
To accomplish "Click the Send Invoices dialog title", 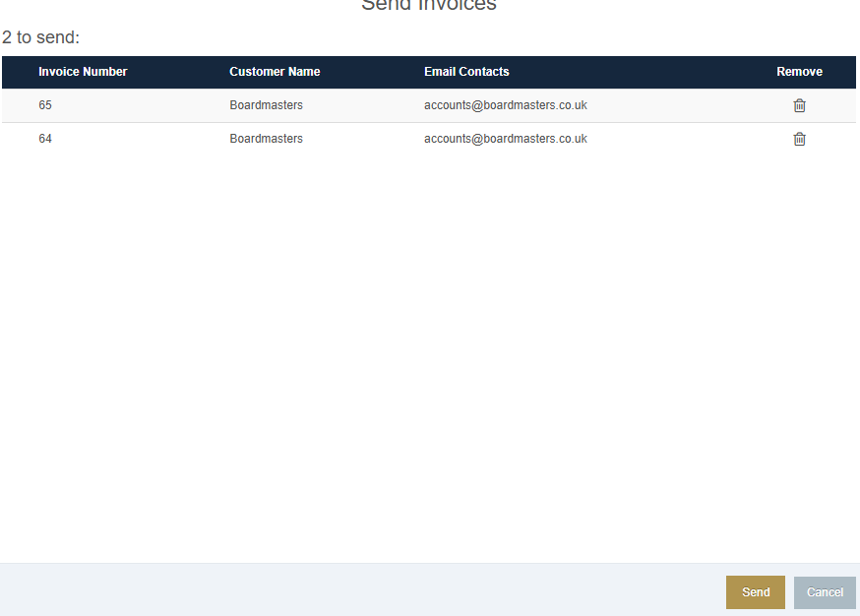I will tap(429, 6).
